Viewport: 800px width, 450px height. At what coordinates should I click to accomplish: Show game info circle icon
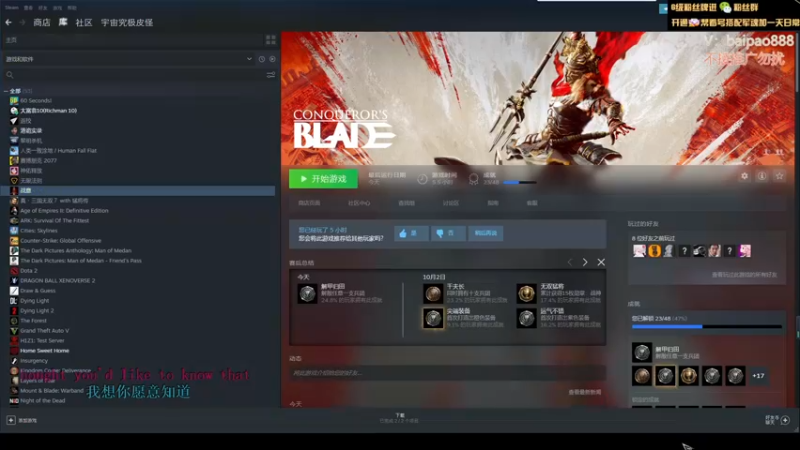pyautogui.click(x=762, y=176)
